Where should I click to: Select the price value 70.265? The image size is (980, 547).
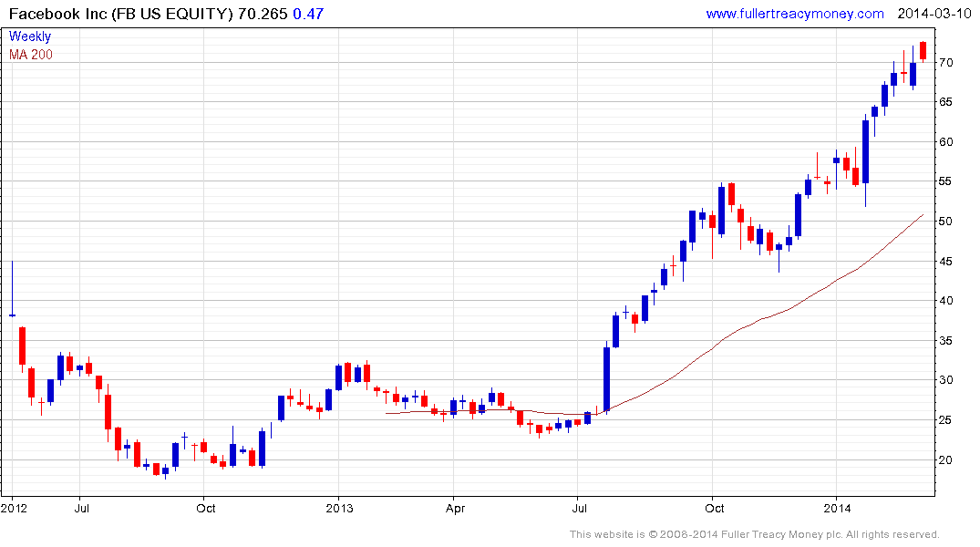point(263,14)
